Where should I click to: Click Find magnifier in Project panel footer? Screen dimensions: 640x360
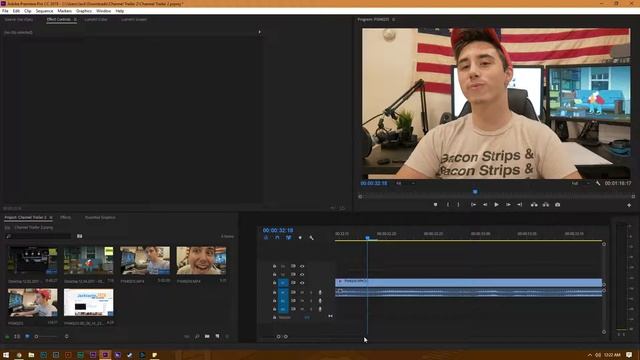coord(197,336)
